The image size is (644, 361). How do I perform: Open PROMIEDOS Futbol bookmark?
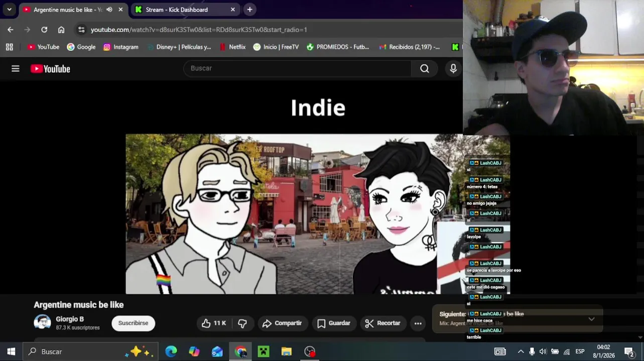tap(338, 47)
